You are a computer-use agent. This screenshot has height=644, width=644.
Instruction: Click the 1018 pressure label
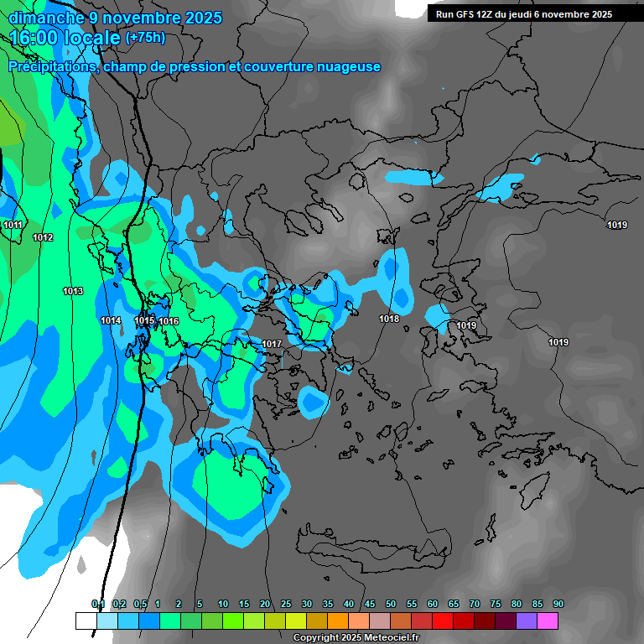389,319
